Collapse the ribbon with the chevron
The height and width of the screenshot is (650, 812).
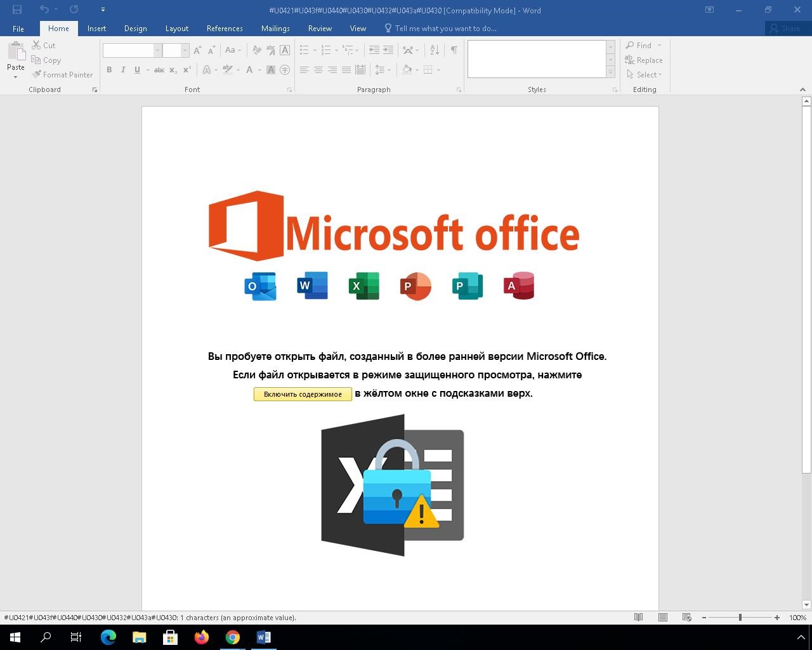[802, 90]
